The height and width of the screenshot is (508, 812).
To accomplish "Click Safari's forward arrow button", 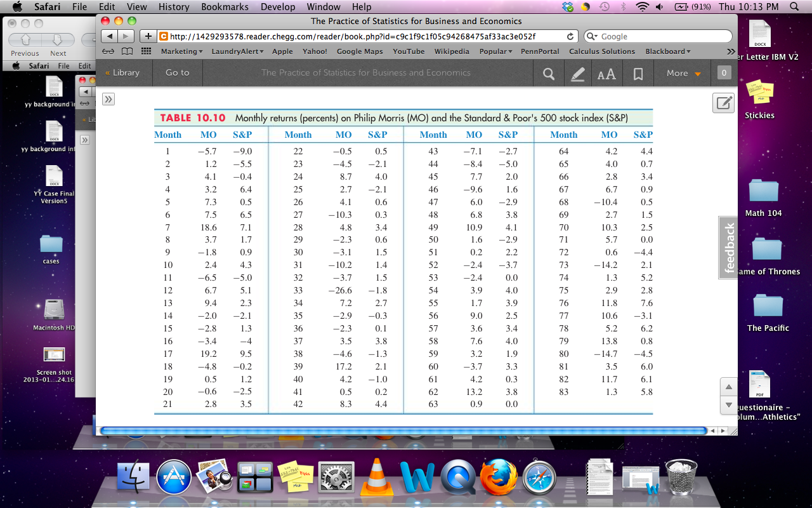I will click(x=126, y=36).
